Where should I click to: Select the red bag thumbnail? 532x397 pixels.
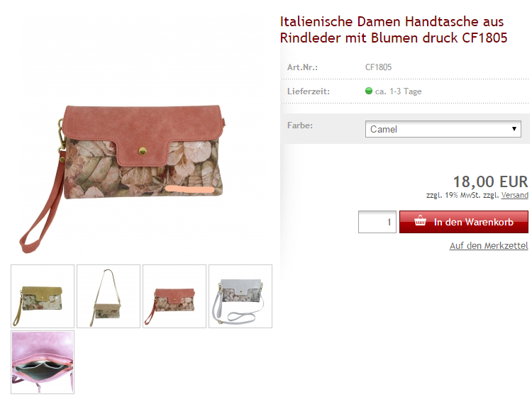click(174, 296)
